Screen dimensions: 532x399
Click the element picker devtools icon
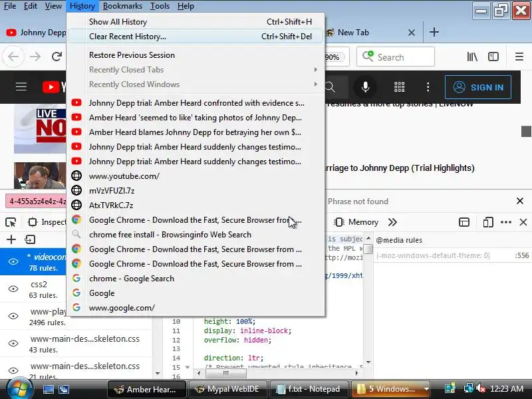(11, 222)
